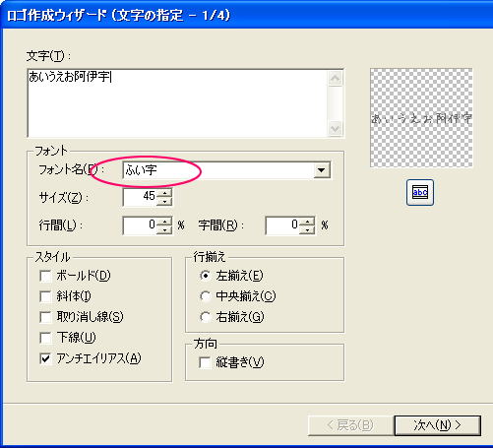Open the フォント名 dropdown arrow
Image resolution: width=493 pixels, height=448 pixels.
[322, 170]
